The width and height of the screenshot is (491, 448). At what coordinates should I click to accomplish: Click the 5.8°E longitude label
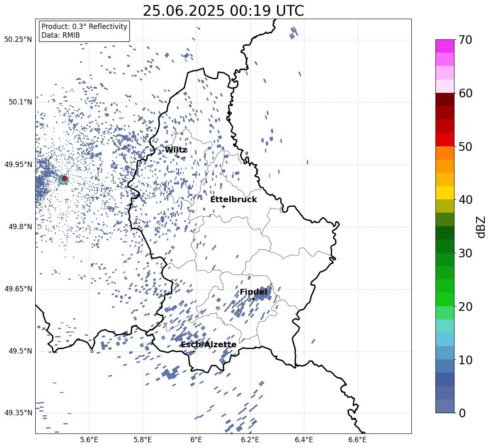click(143, 440)
